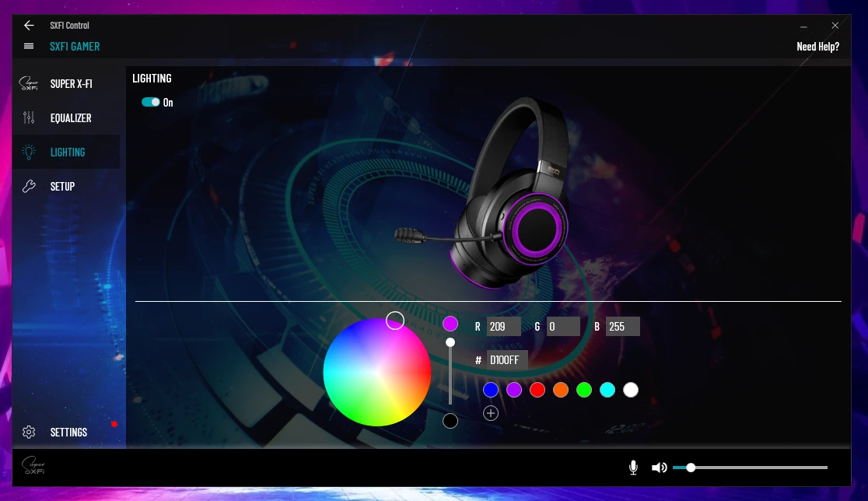The image size is (868, 501).
Task: Select the white preset color
Action: (x=631, y=390)
